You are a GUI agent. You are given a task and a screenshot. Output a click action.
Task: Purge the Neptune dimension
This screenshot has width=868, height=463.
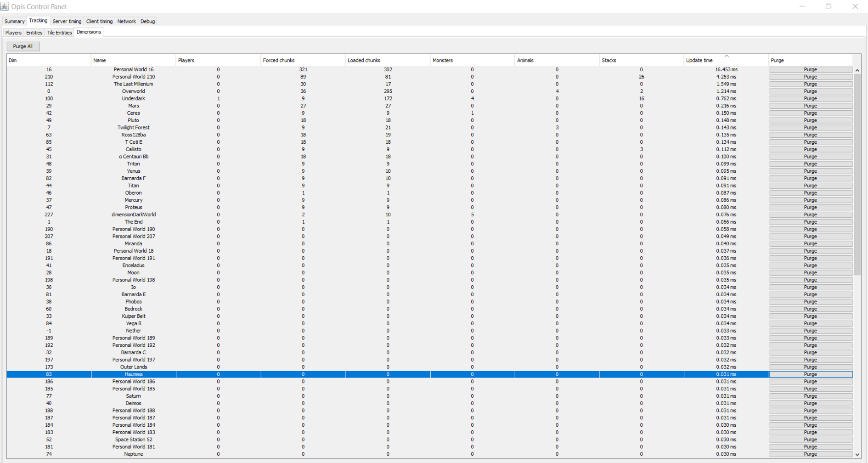(811, 454)
